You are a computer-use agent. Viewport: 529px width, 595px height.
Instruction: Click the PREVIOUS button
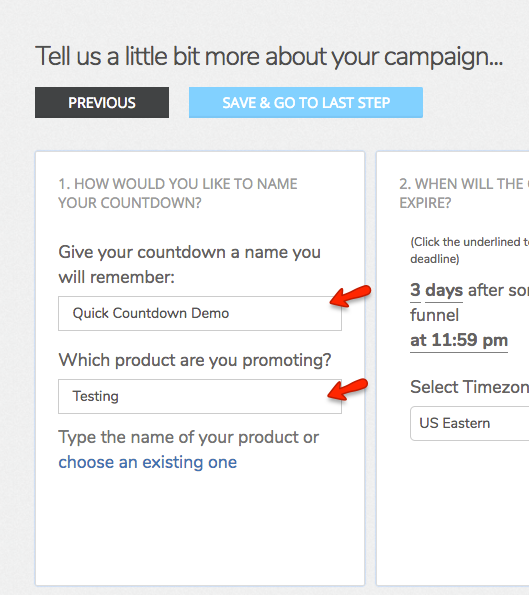point(102,102)
